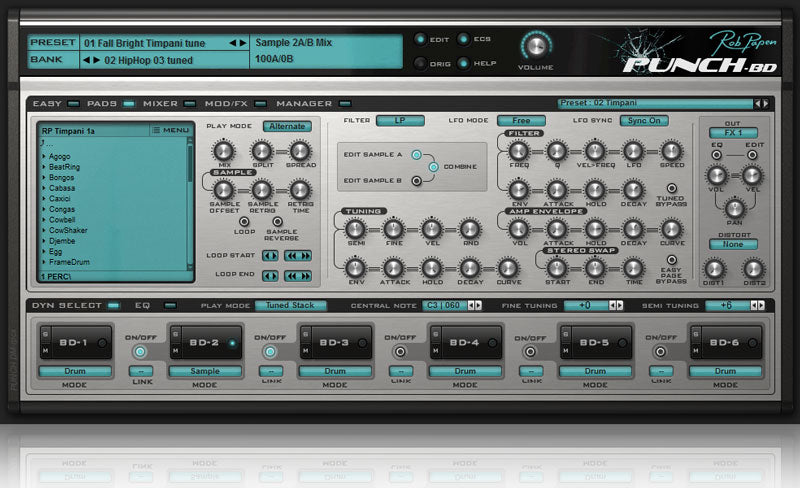Toggle the EDIT indicator button
The height and width of the screenshot is (488, 800).
pyautogui.click(x=421, y=39)
